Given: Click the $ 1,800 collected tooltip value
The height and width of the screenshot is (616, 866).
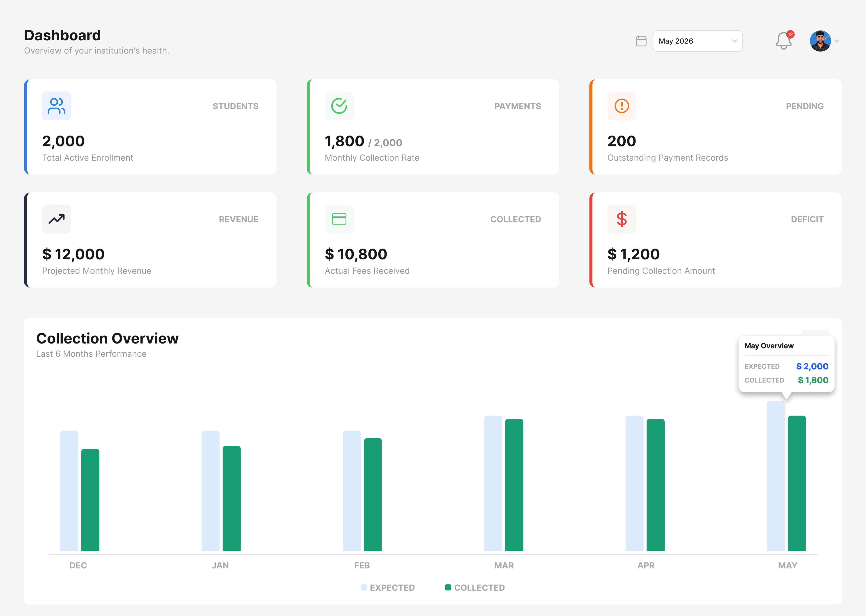Looking at the screenshot, I should pos(813,380).
